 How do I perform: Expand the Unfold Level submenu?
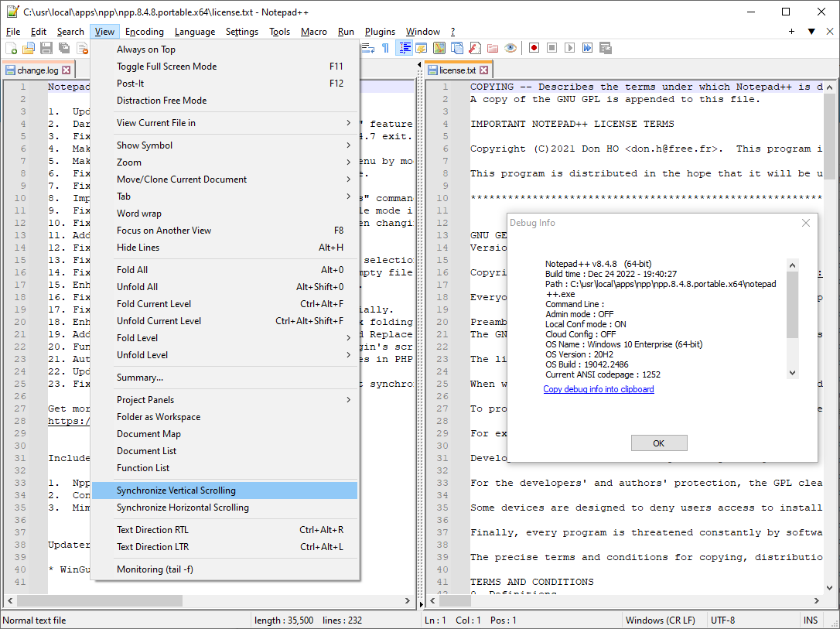[225, 355]
